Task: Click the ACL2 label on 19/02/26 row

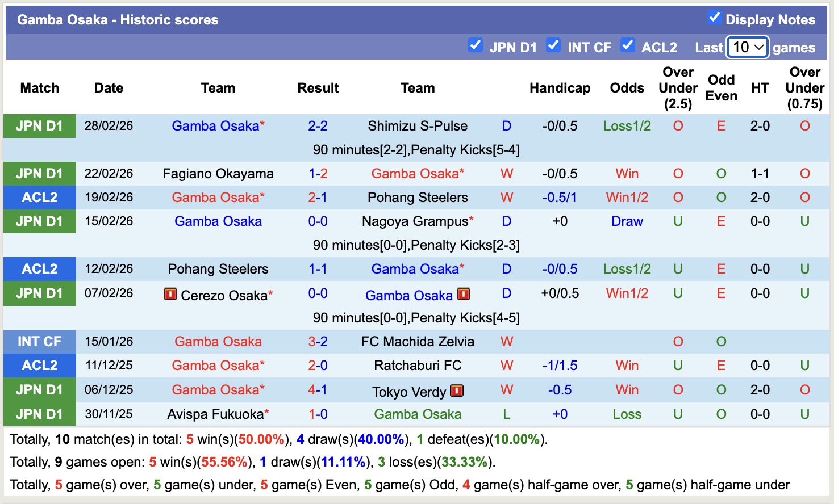Action: click(x=39, y=198)
